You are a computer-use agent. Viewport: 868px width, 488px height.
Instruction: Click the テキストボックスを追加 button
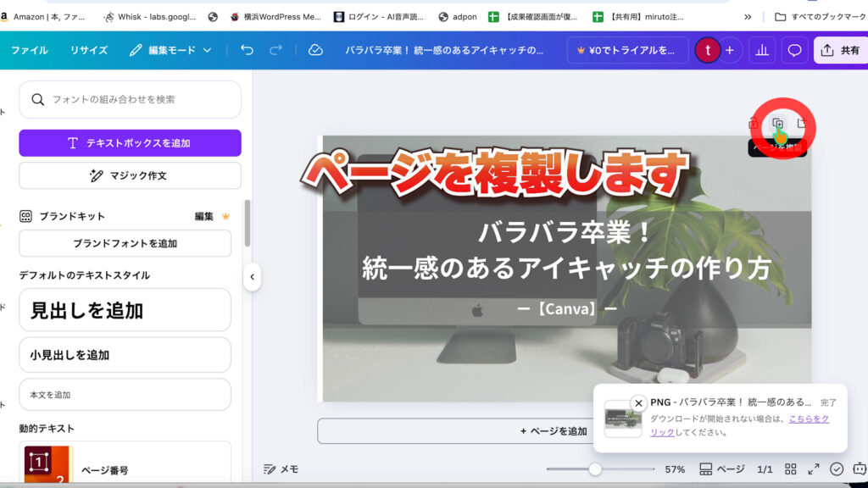[130, 143]
